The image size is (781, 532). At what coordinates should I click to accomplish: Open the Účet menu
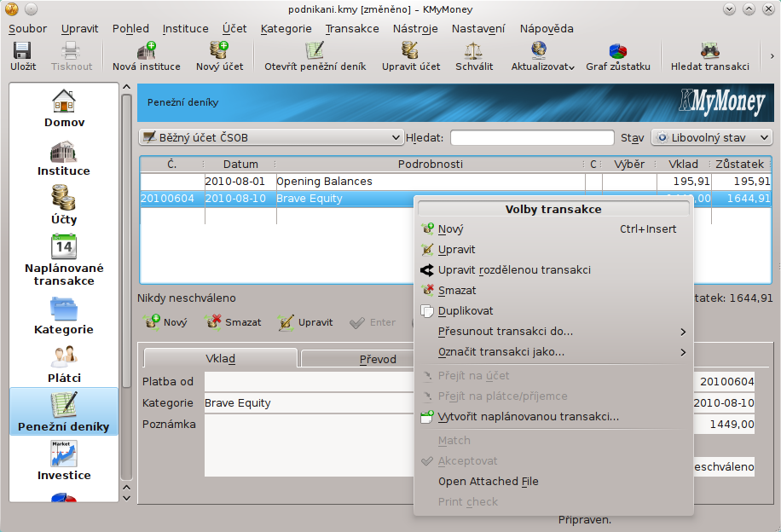point(234,29)
